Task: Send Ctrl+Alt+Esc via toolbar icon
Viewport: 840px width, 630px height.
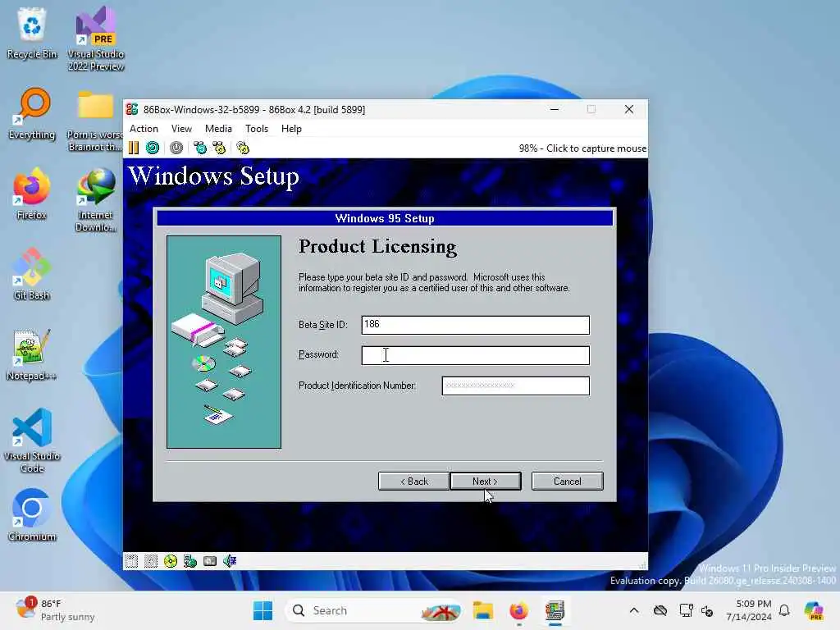Action: [220, 148]
